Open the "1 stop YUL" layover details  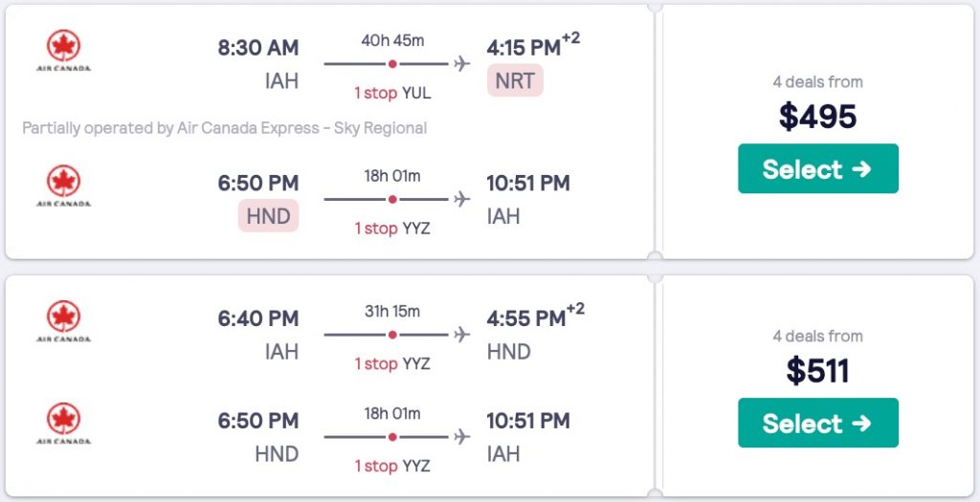tap(392, 93)
